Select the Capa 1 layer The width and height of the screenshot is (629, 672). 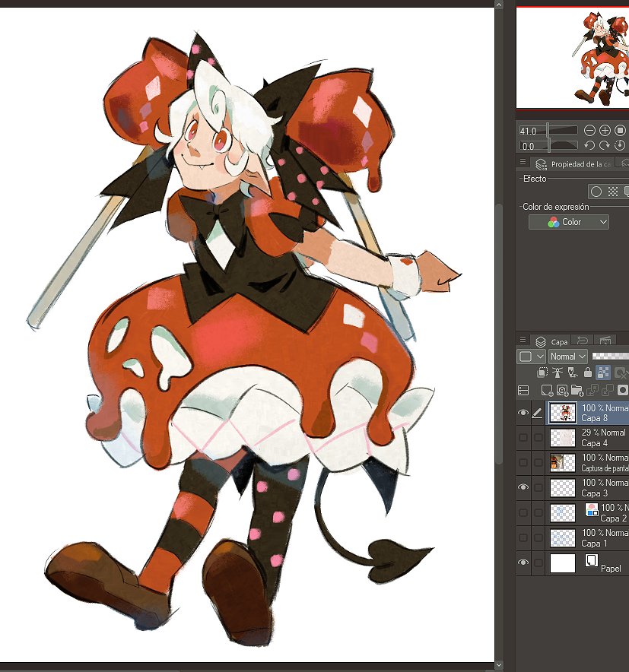point(588,537)
